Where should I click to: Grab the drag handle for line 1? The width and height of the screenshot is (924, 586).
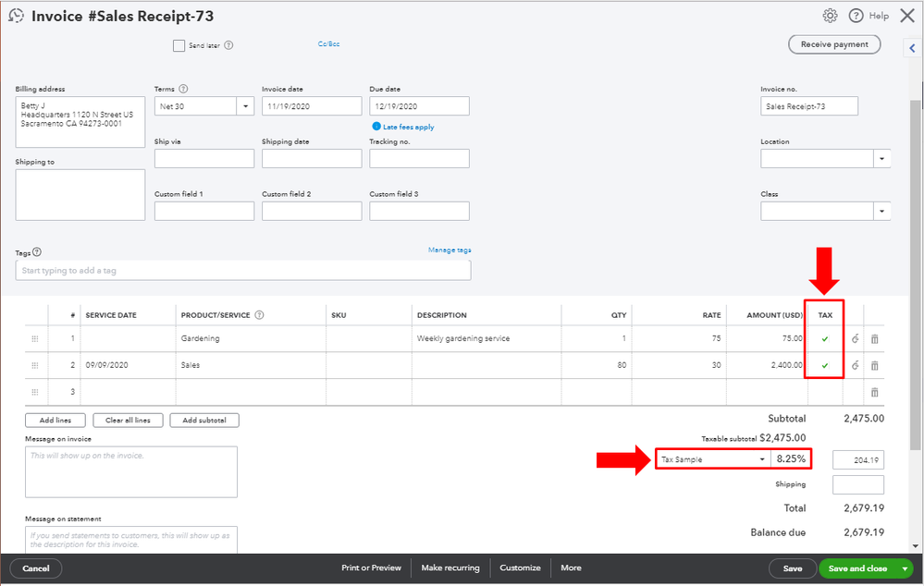tap(35, 338)
